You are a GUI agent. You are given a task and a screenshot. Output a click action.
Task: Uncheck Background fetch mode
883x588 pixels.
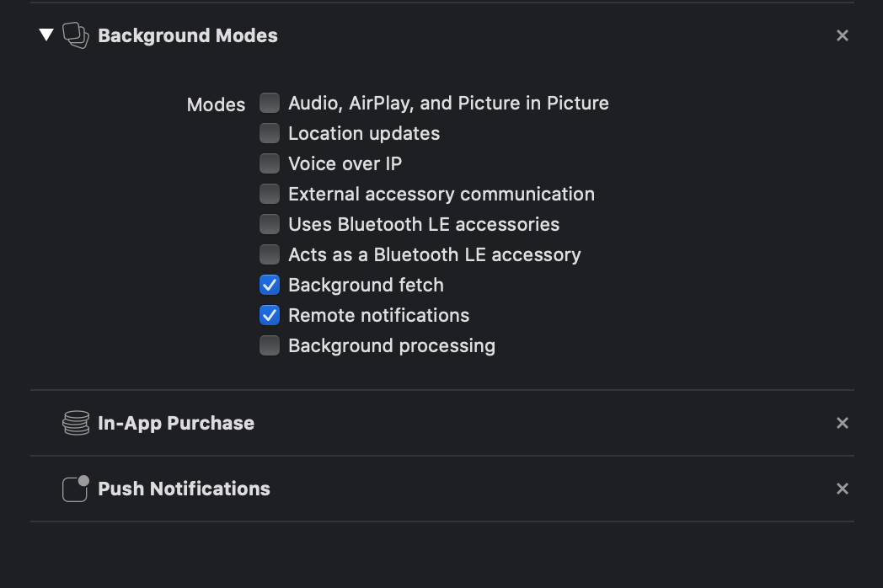(270, 285)
